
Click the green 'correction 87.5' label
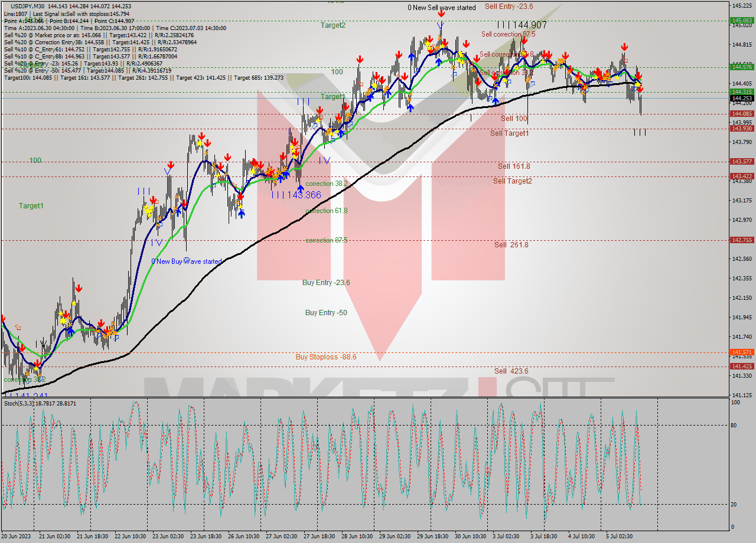point(326,240)
